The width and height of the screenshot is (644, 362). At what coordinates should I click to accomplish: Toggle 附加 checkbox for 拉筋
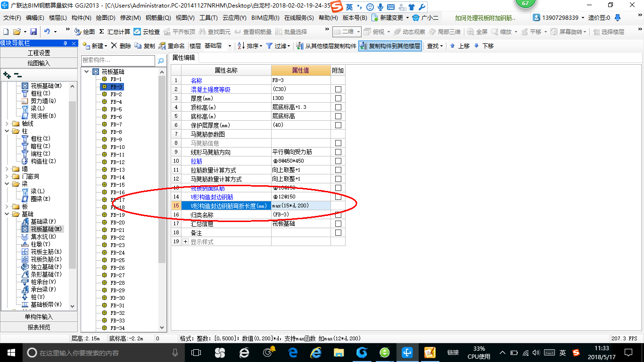pyautogui.click(x=338, y=161)
